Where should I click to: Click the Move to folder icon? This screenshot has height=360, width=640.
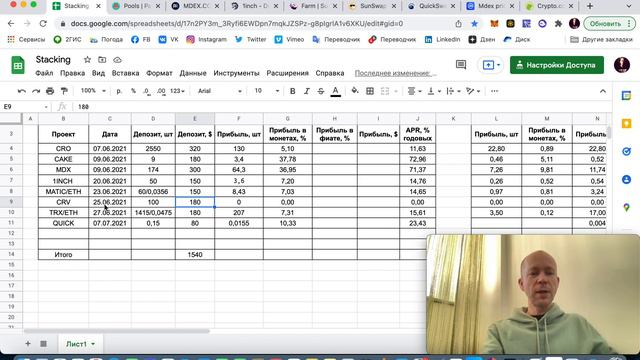click(x=102, y=60)
